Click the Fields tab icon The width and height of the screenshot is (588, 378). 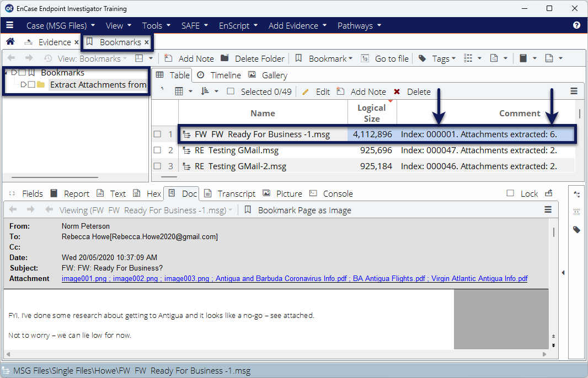pos(12,193)
